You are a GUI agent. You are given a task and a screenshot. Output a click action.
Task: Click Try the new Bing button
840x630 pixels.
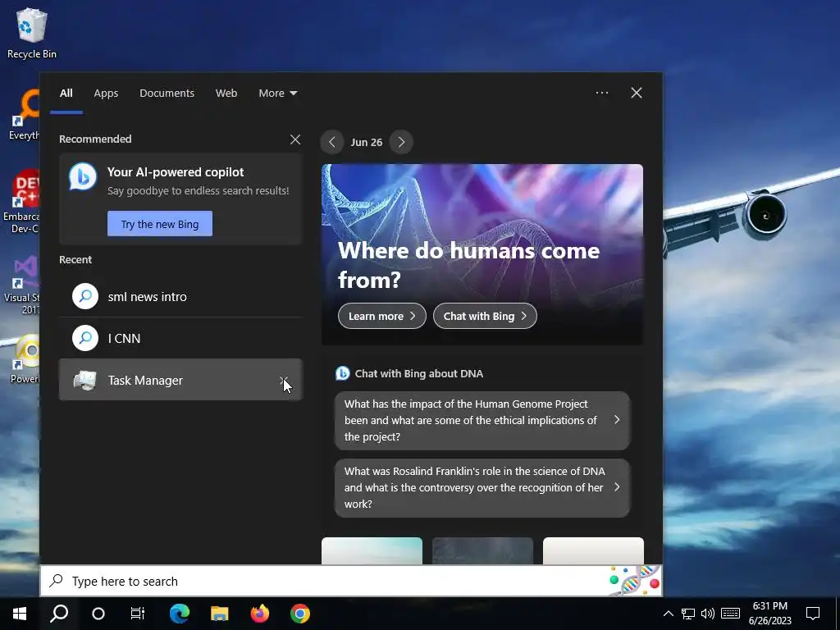(160, 223)
